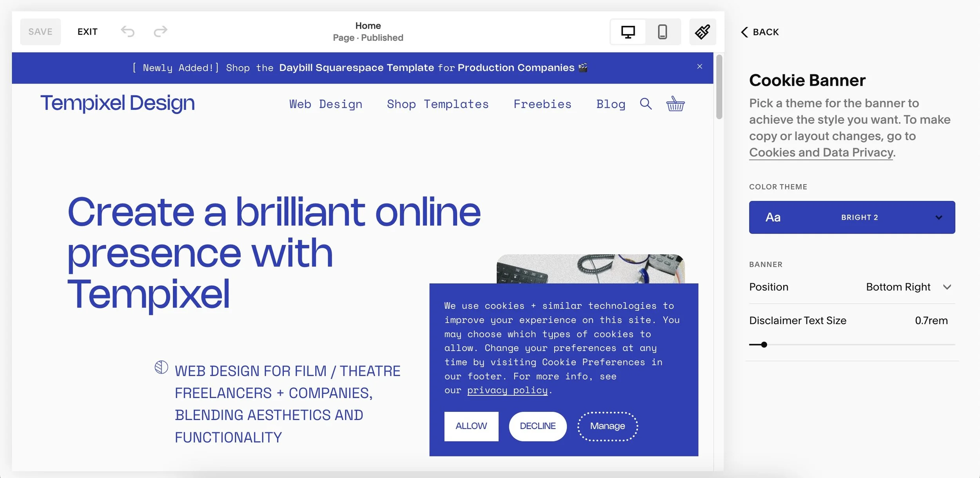Adjust Disclaimer Text Size slider handle
This screenshot has width=980, height=478.
[764, 345]
